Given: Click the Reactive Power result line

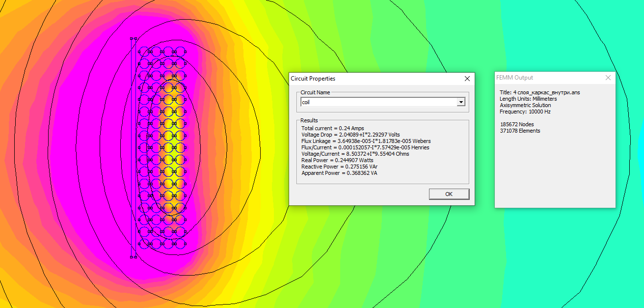Looking at the screenshot, I should pyautogui.click(x=339, y=167).
